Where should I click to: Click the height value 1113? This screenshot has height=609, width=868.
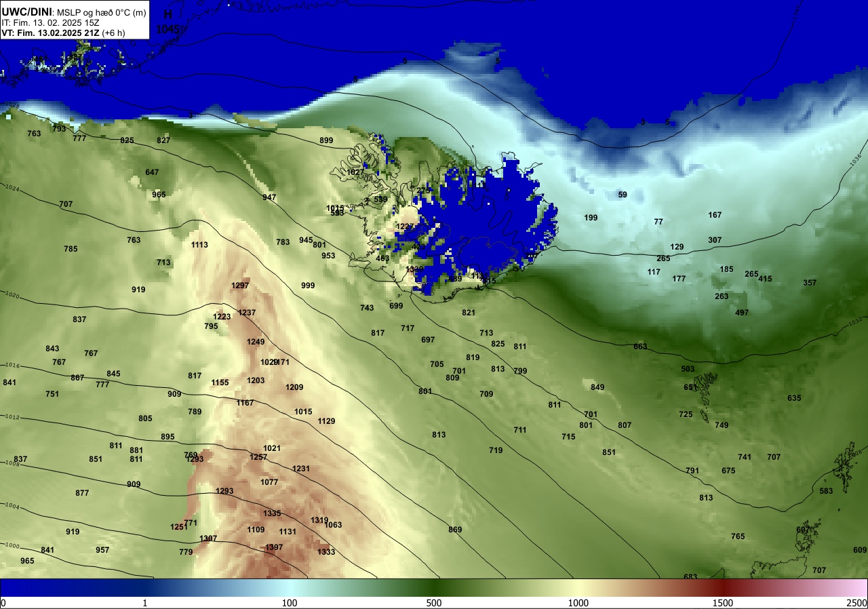point(199,245)
